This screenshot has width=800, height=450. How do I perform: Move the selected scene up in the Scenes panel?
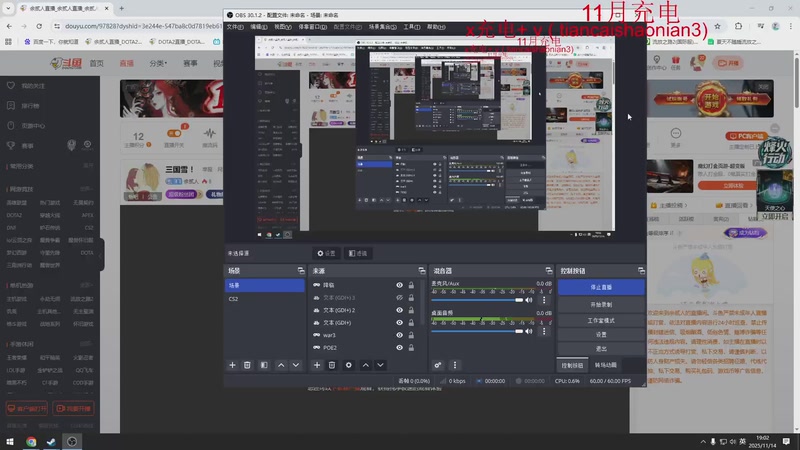click(281, 365)
